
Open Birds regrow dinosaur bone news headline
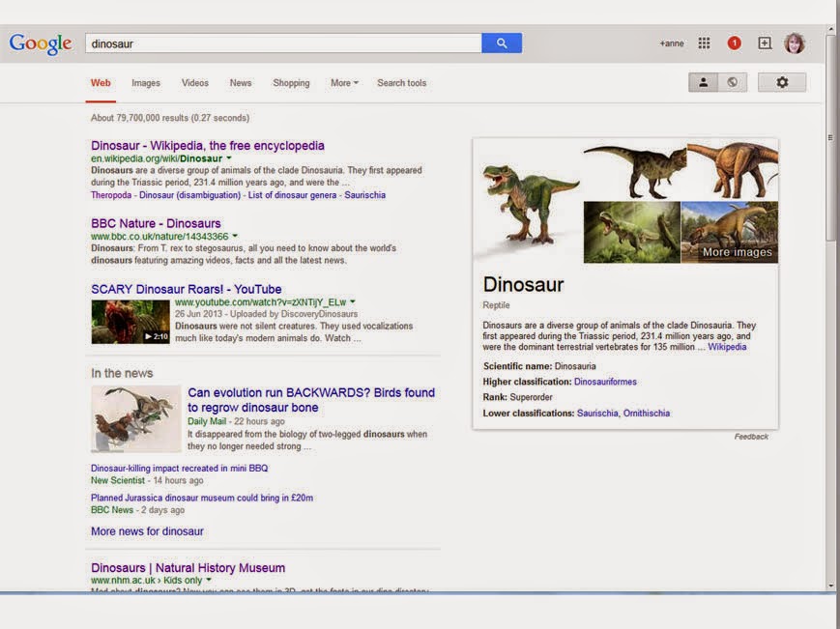310,400
